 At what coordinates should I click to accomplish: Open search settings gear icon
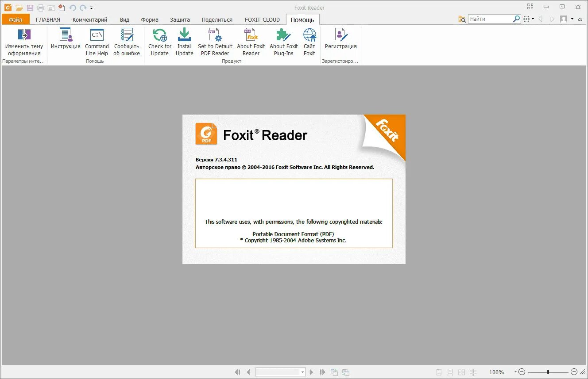(x=526, y=19)
